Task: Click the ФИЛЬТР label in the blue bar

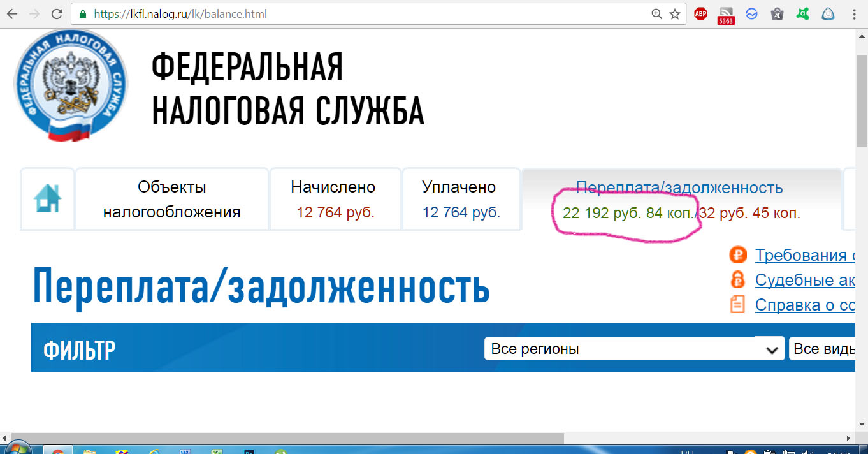Action: 79,350
